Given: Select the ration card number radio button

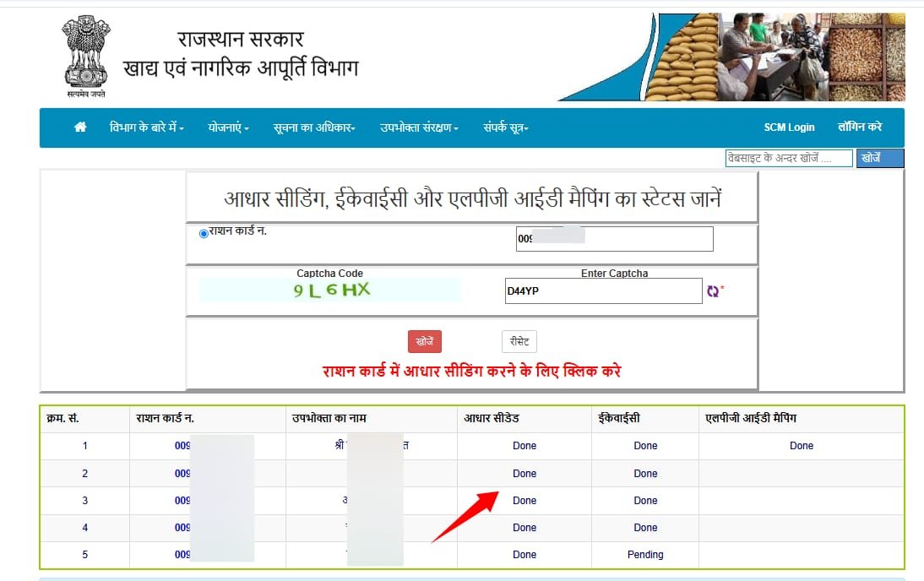Looking at the screenshot, I should pyautogui.click(x=204, y=234).
